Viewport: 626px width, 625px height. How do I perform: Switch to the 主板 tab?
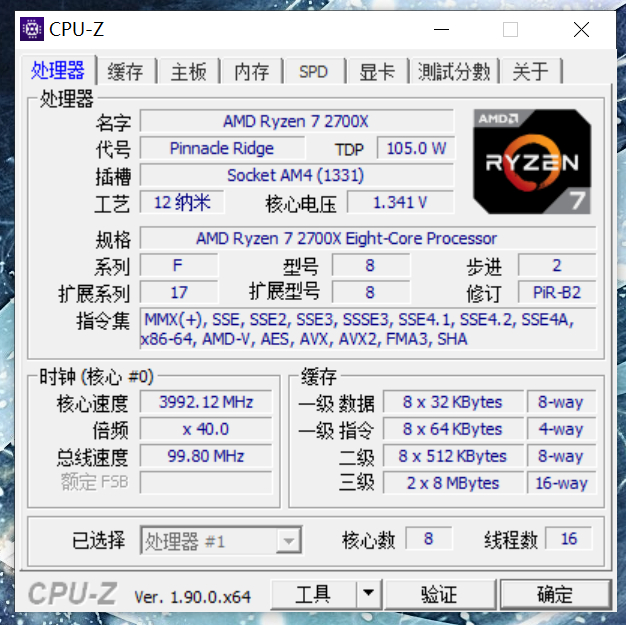[189, 72]
